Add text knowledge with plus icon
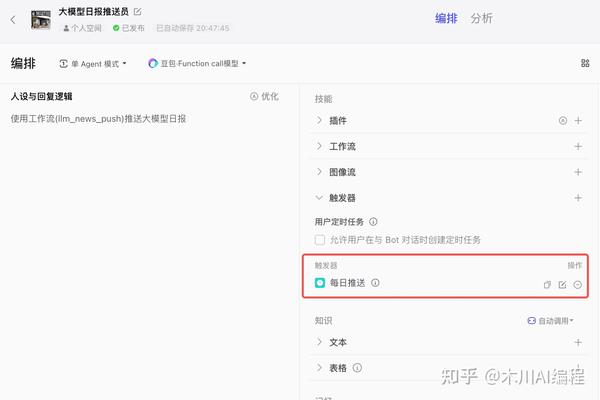 578,342
